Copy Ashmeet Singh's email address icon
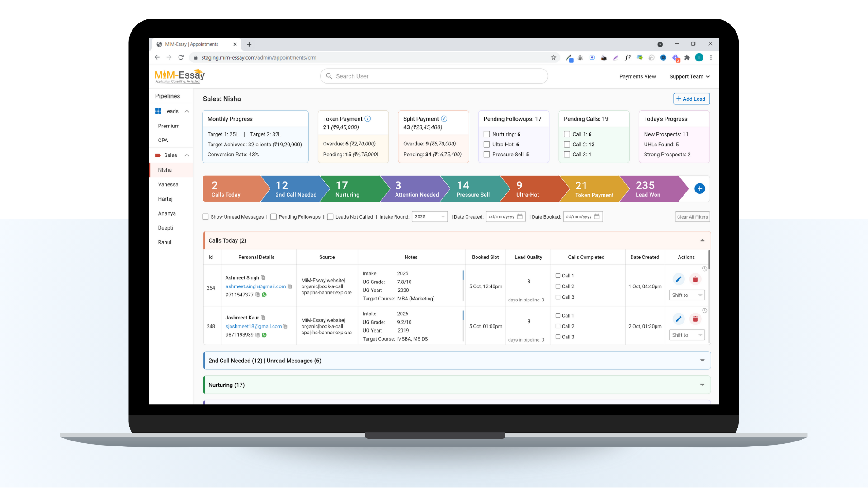868x488 pixels. [x=290, y=286]
